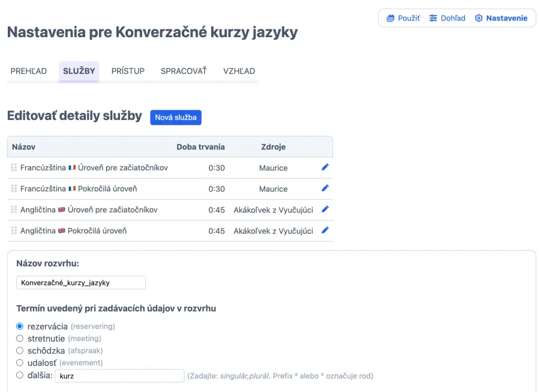Select the schôdzka radio button
Image resolution: width=540 pixels, height=392 pixels.
pos(20,351)
